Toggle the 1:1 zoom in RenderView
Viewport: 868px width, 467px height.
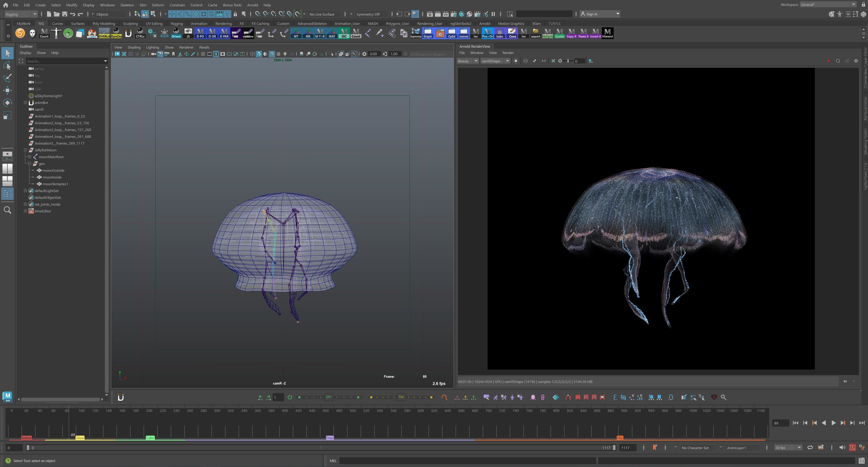point(543,61)
